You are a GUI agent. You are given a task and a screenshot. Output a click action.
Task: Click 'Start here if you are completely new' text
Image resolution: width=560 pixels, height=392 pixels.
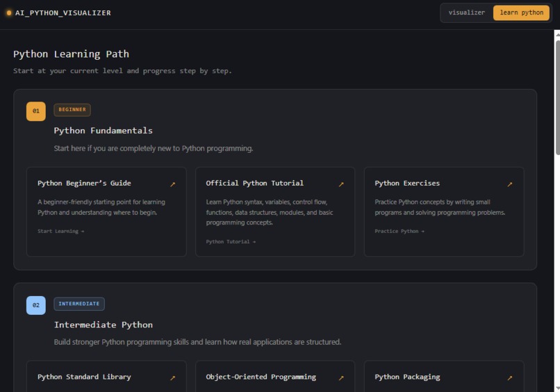(x=154, y=148)
